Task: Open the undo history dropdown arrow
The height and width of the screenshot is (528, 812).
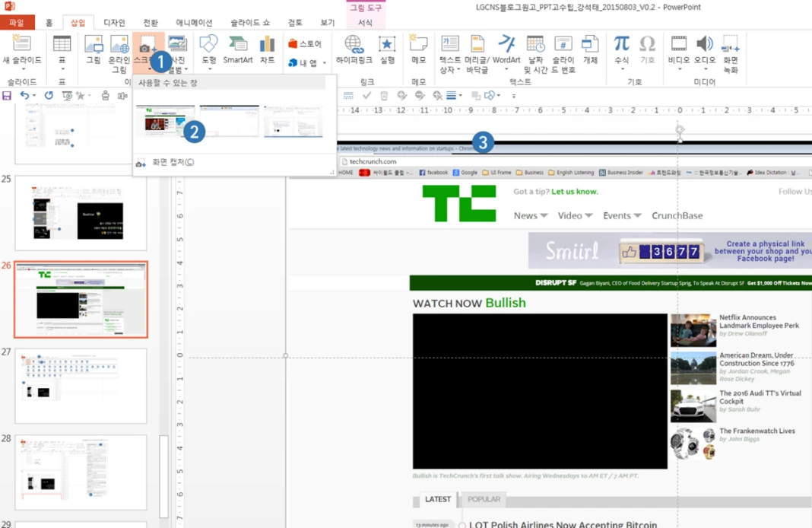Action: pyautogui.click(x=34, y=95)
